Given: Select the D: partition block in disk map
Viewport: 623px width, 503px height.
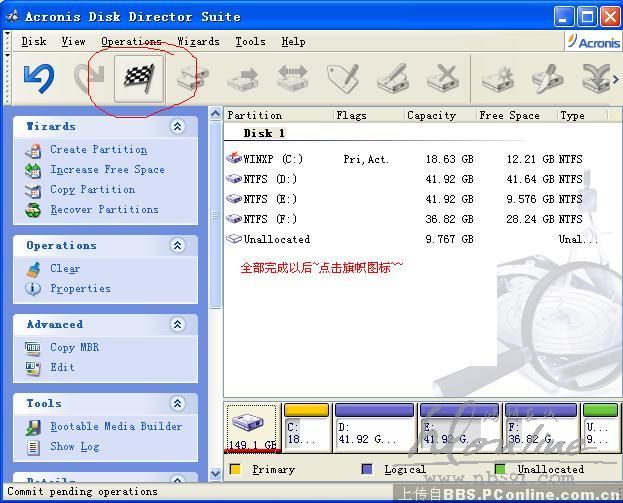Looking at the screenshot, I should point(374,428).
